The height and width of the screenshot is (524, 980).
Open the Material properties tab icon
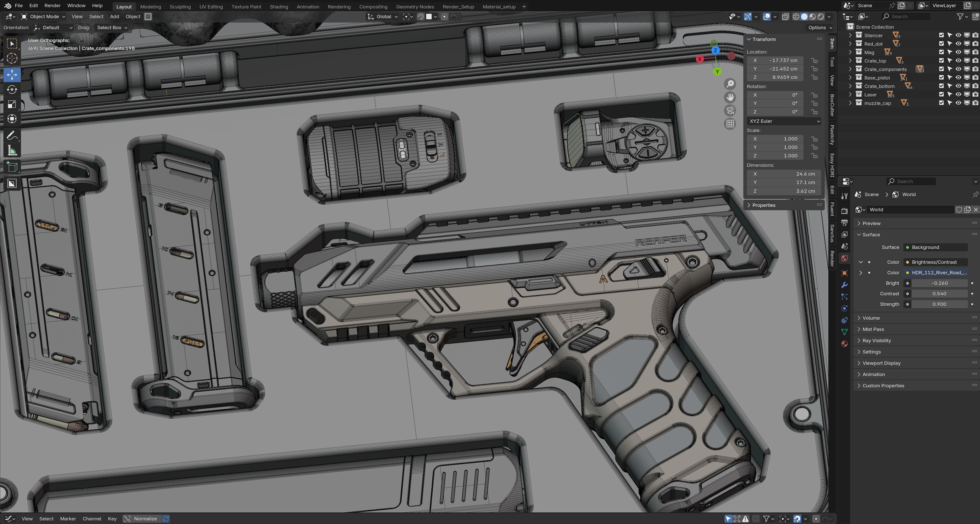pyautogui.click(x=845, y=344)
